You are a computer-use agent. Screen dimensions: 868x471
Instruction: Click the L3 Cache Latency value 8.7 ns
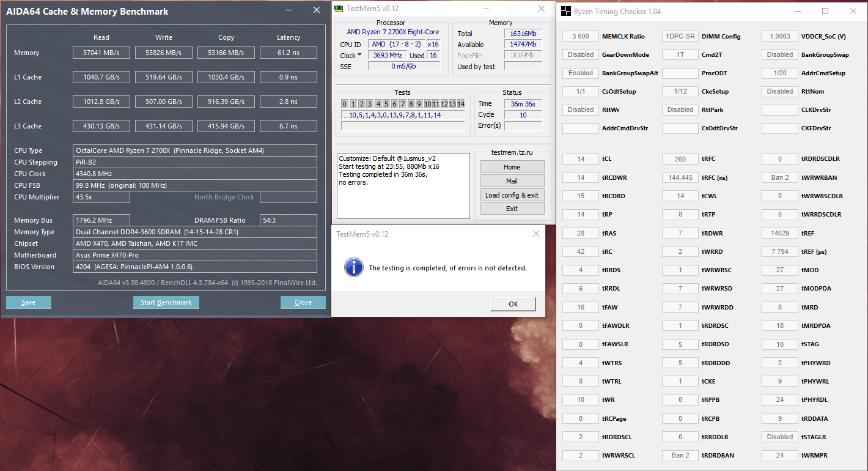(289, 126)
